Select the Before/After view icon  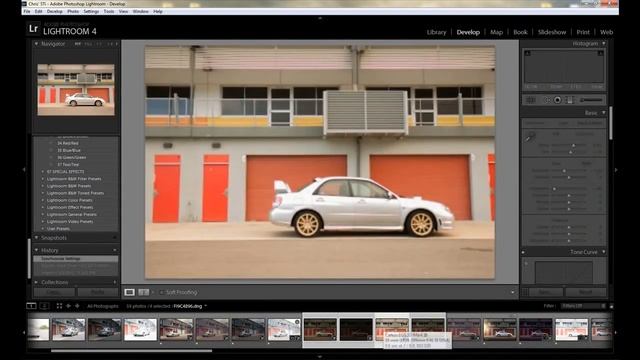[143, 292]
